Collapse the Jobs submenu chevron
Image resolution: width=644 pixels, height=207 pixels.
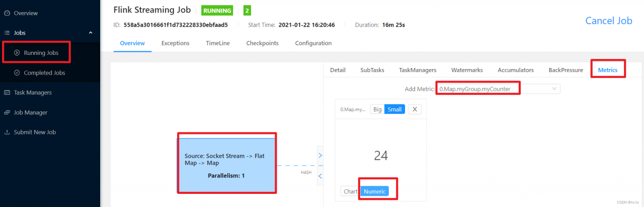tap(91, 33)
